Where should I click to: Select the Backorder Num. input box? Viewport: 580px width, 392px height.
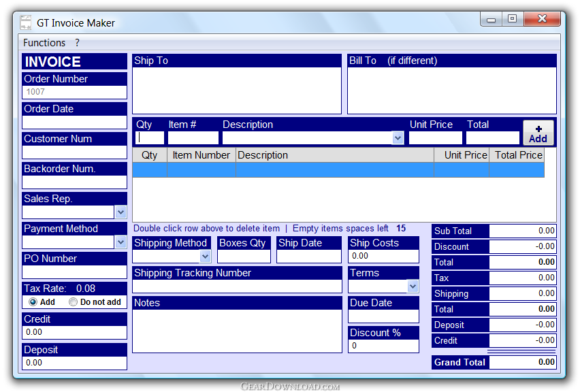click(x=74, y=182)
